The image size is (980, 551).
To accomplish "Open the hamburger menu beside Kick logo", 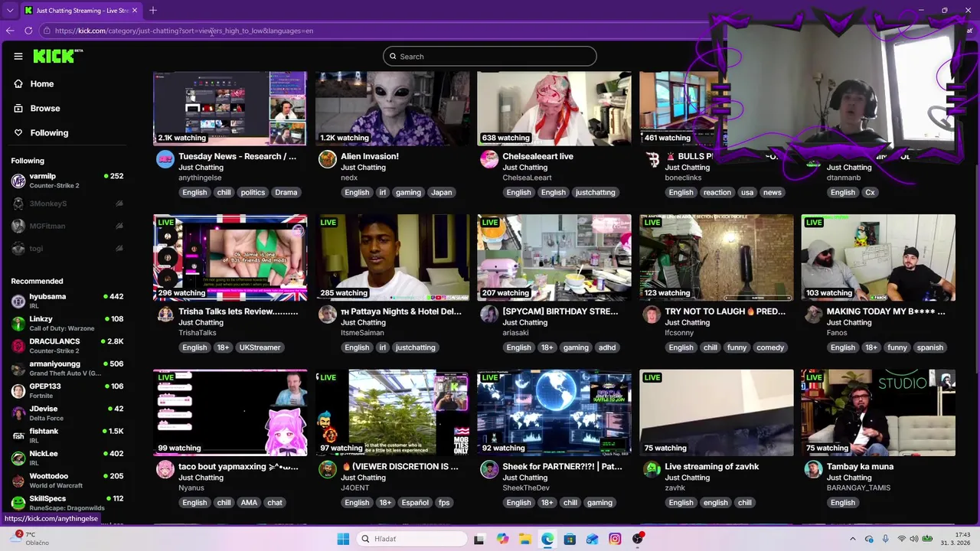I will (18, 56).
